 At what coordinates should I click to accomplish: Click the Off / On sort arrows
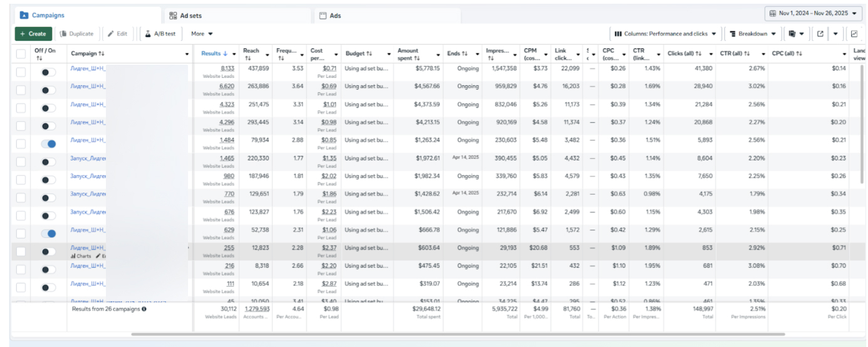pos(39,58)
